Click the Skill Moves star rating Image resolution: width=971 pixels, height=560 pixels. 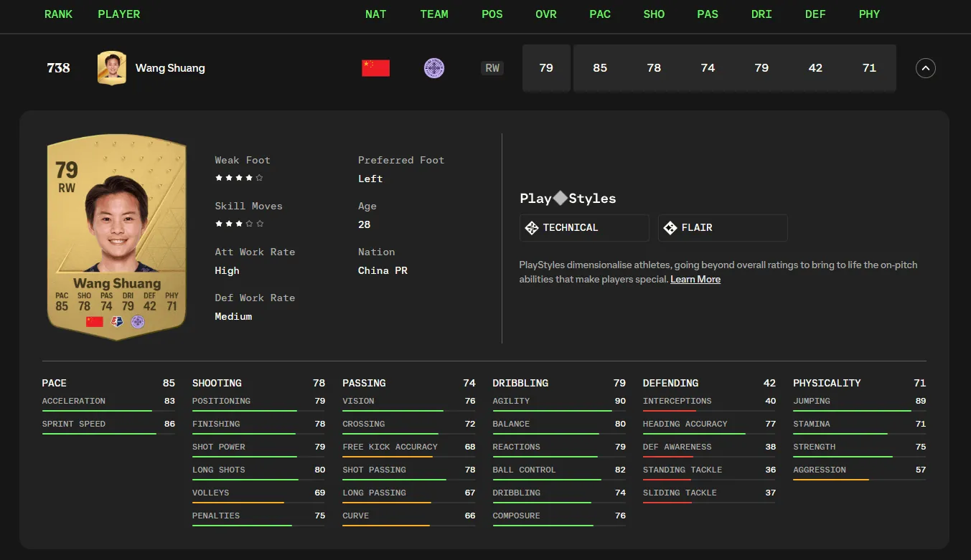239,224
